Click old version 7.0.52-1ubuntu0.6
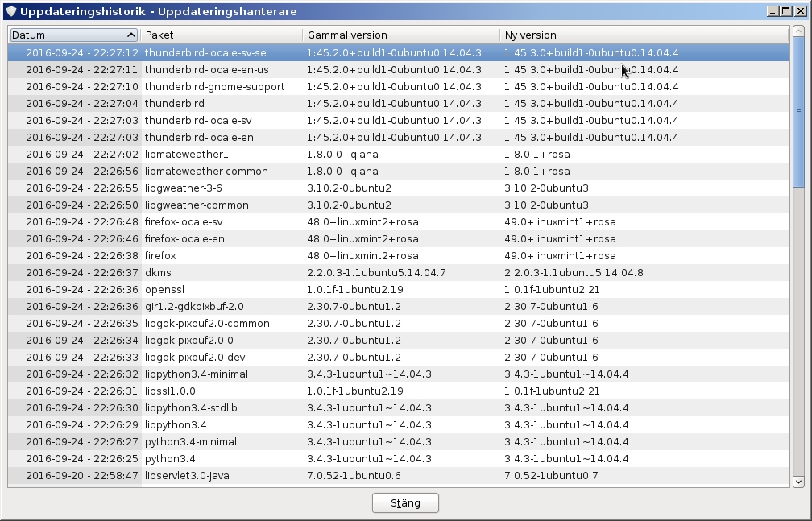The height and width of the screenshot is (521, 812). point(354,475)
